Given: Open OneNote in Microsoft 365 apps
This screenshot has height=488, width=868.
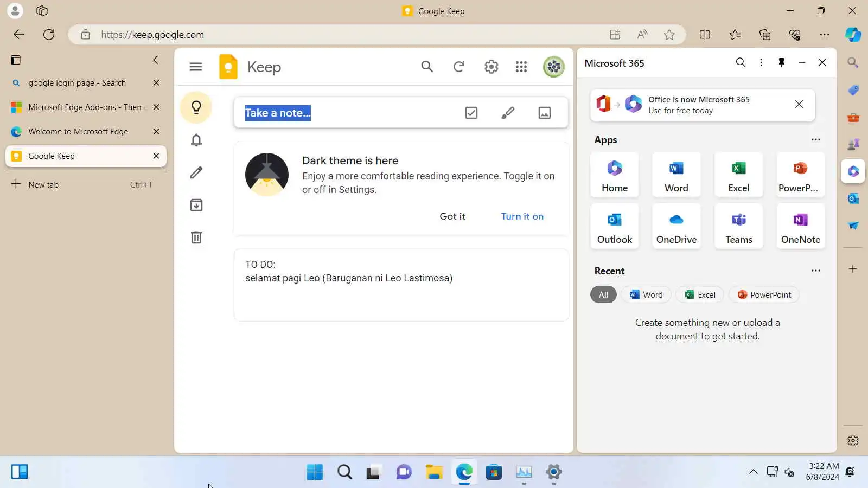Looking at the screenshot, I should pyautogui.click(x=801, y=226).
